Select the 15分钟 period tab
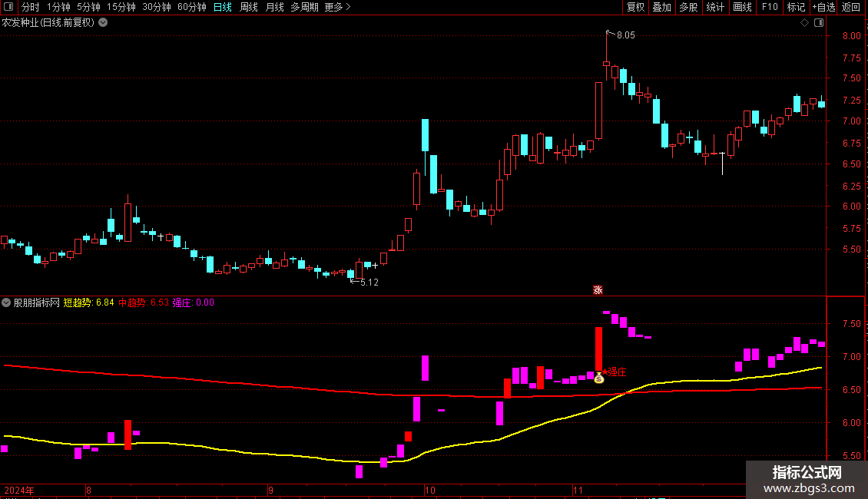This screenshot has height=499, width=868. [x=121, y=7]
